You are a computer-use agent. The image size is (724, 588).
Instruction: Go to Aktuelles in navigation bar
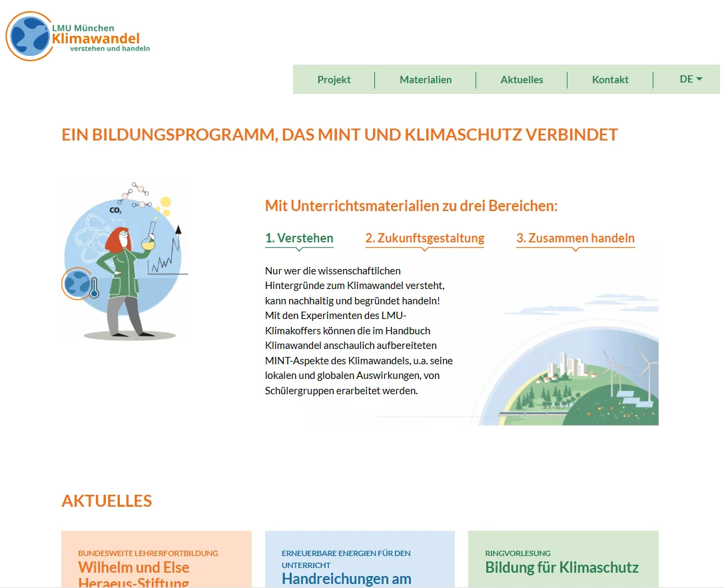pyautogui.click(x=522, y=80)
